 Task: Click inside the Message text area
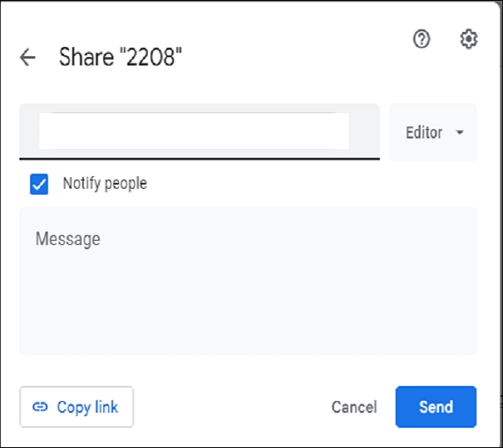click(247, 280)
